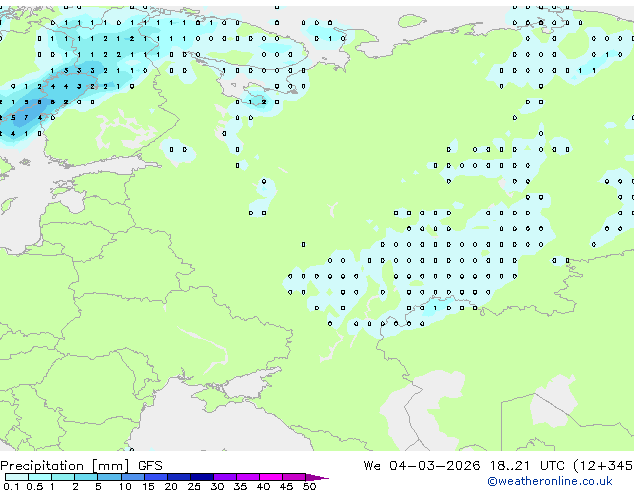Pick the 30–35 mm purple swatch

[224, 477]
